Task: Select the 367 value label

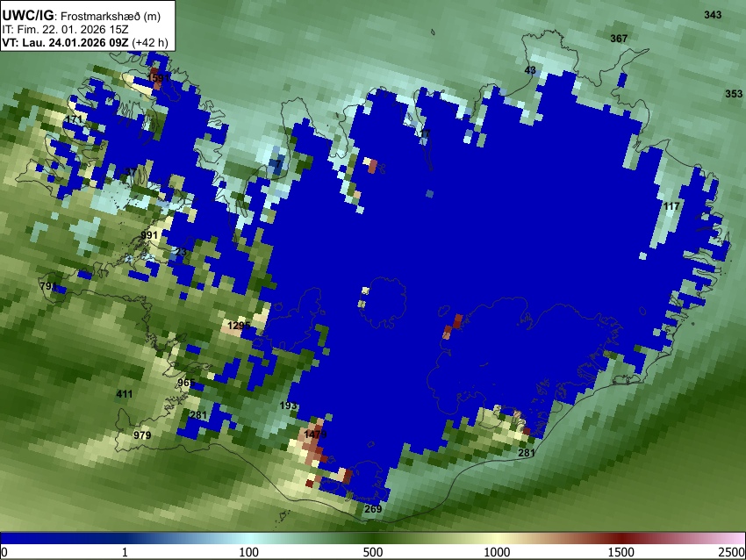Action: click(x=619, y=39)
